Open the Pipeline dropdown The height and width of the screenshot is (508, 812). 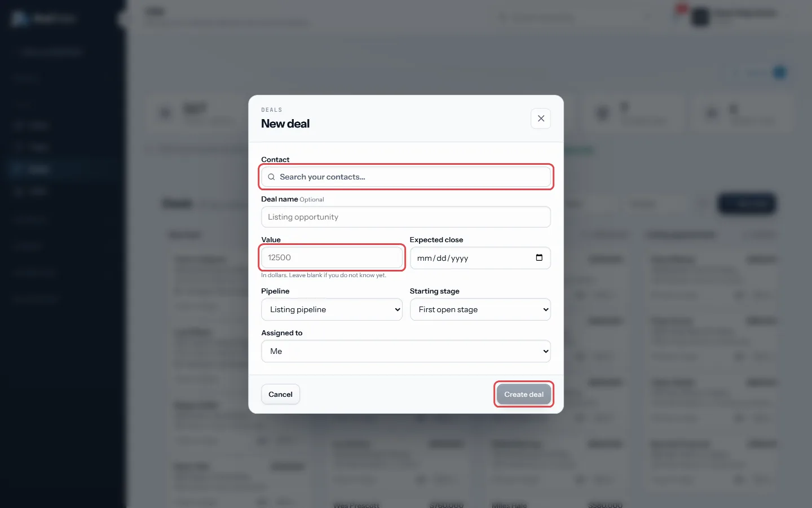pyautogui.click(x=332, y=309)
